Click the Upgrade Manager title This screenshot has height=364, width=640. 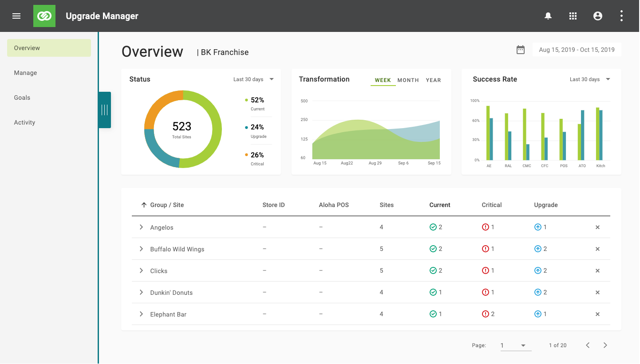click(102, 16)
